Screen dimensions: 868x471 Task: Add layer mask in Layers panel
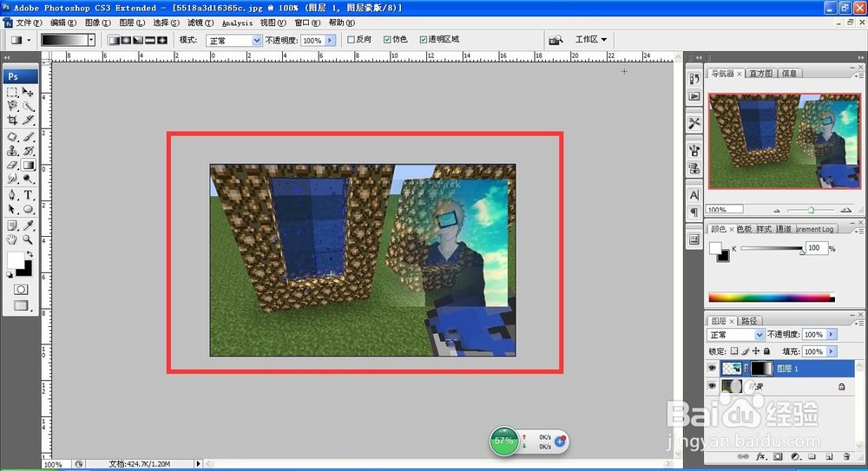click(778, 456)
